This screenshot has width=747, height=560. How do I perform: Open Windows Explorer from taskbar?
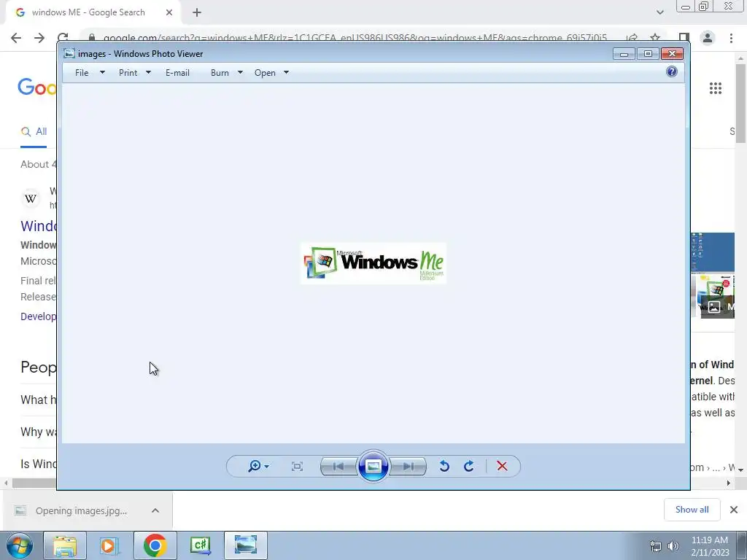point(65,545)
